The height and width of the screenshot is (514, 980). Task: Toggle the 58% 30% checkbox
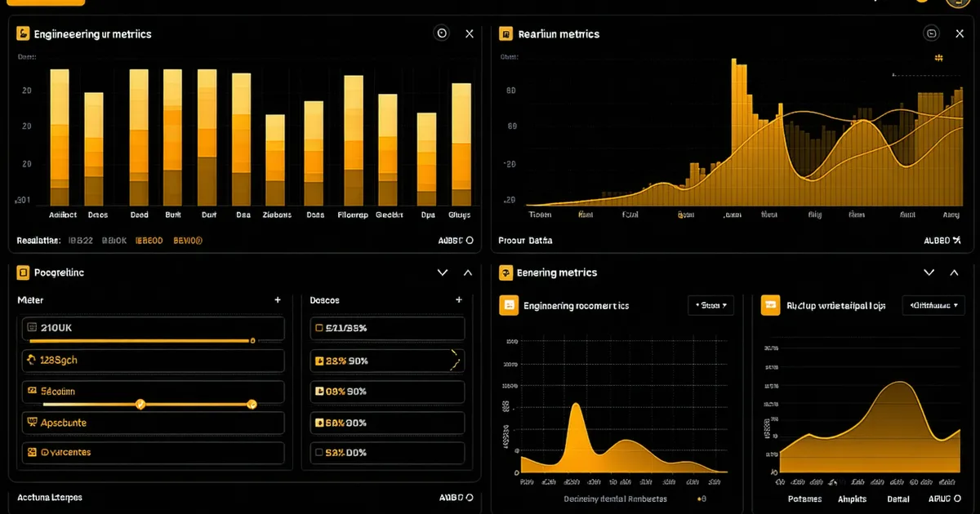coord(319,423)
